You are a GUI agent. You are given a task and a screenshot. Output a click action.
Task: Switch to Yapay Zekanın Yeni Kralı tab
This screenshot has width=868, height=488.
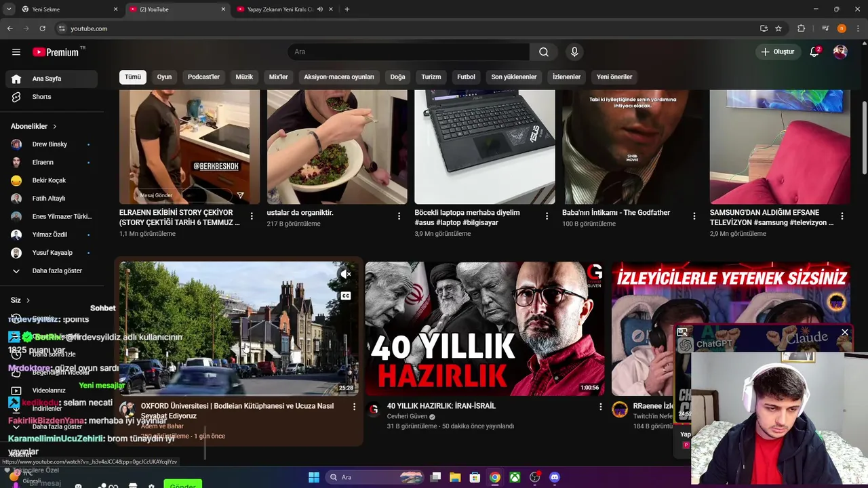[x=283, y=9]
